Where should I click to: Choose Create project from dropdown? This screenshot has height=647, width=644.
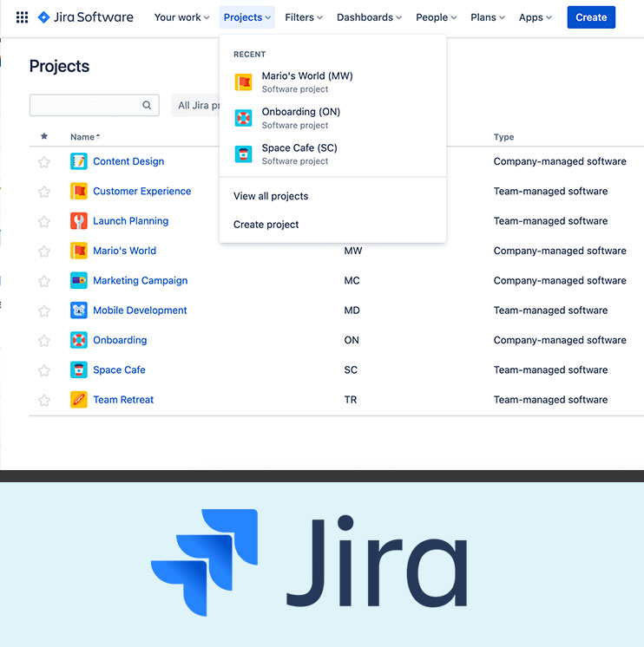[x=266, y=225]
